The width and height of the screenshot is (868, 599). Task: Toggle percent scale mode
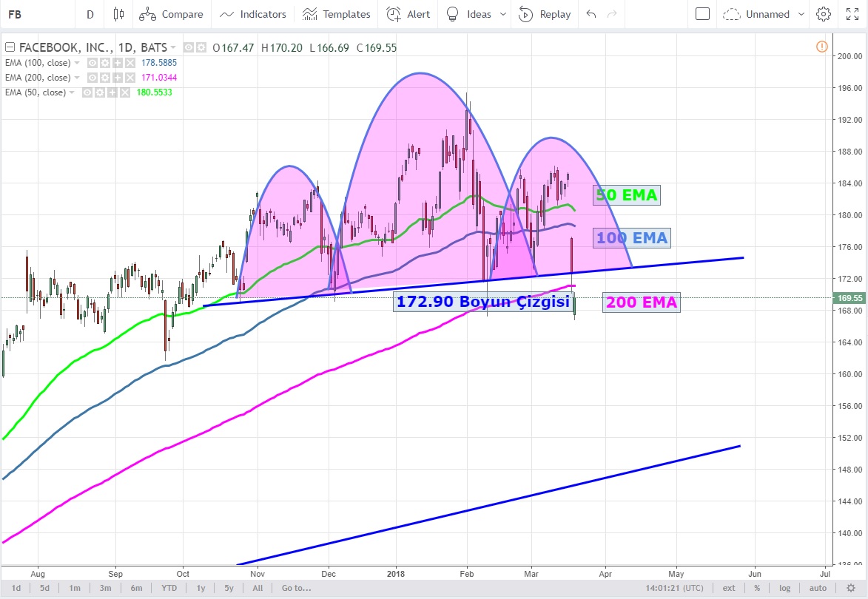757,588
